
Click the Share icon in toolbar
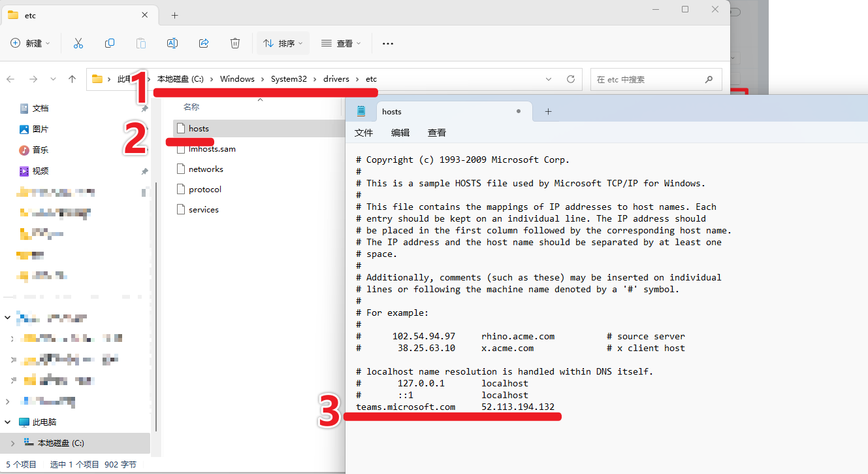coord(204,43)
